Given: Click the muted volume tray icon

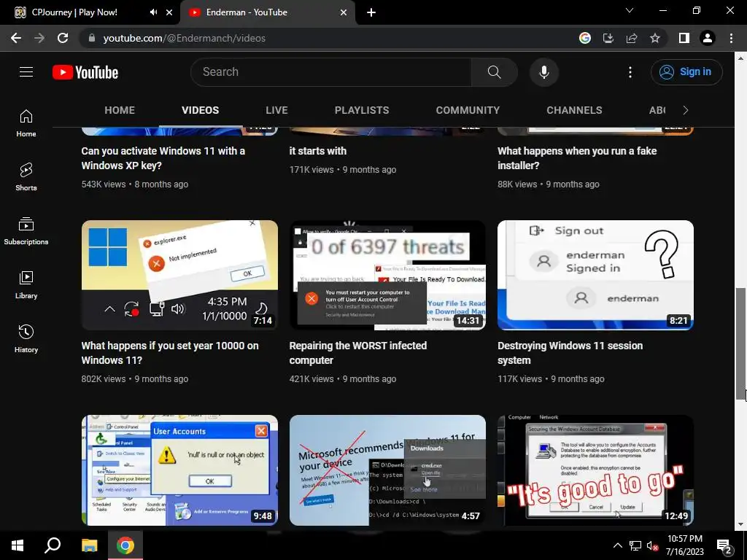Looking at the screenshot, I should [651, 545].
